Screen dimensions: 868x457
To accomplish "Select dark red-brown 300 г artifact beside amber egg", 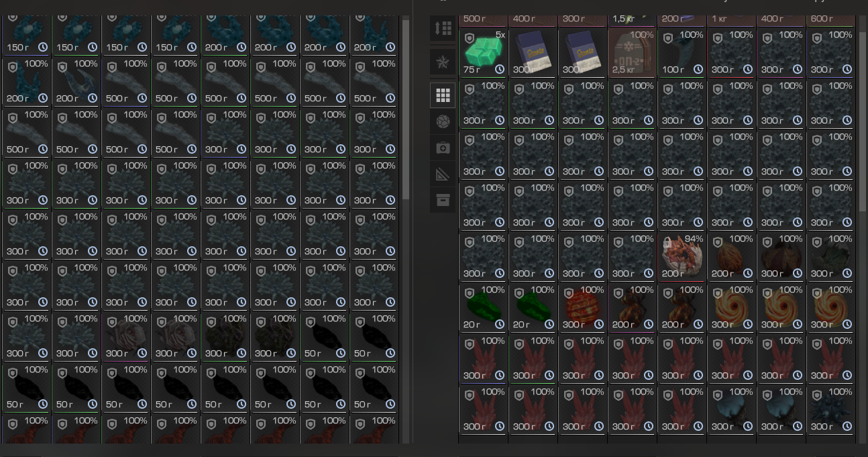I will pyautogui.click(x=781, y=256).
